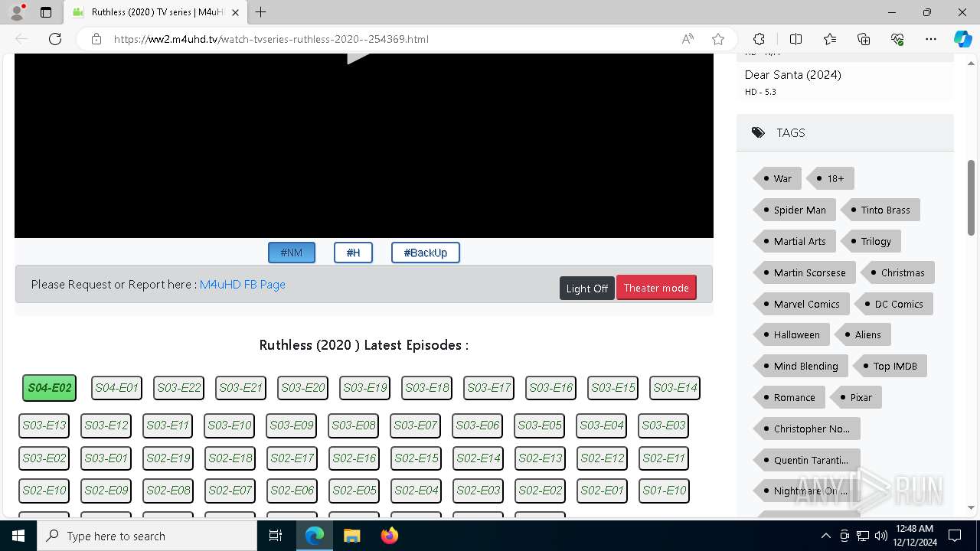The image size is (980, 551).
Task: Open the Marvel Comics tag
Action: (x=801, y=304)
